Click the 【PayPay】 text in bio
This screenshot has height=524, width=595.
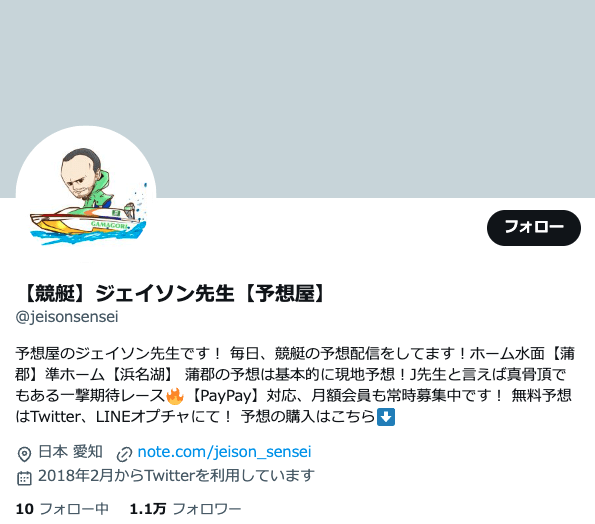coord(226,396)
